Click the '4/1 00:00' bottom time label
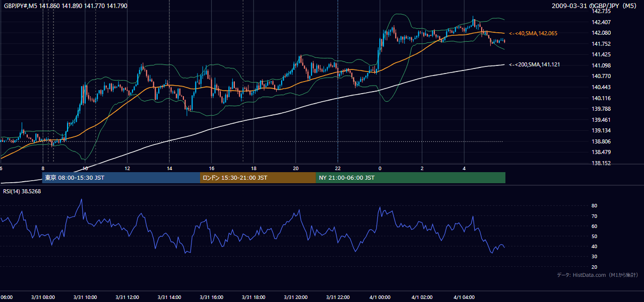The height and width of the screenshot is (302, 644). click(x=380, y=297)
